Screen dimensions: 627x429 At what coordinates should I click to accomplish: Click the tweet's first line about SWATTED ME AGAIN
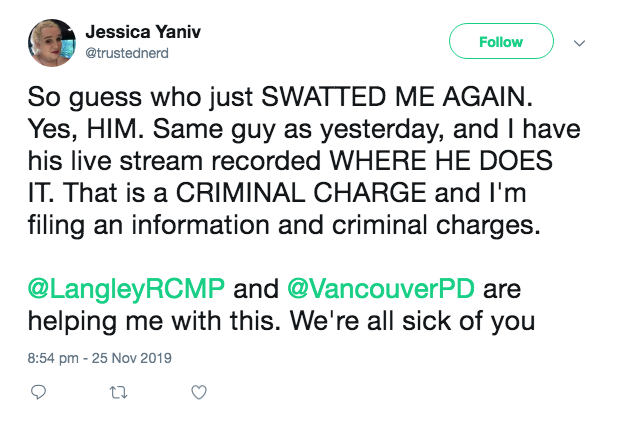tap(280, 97)
